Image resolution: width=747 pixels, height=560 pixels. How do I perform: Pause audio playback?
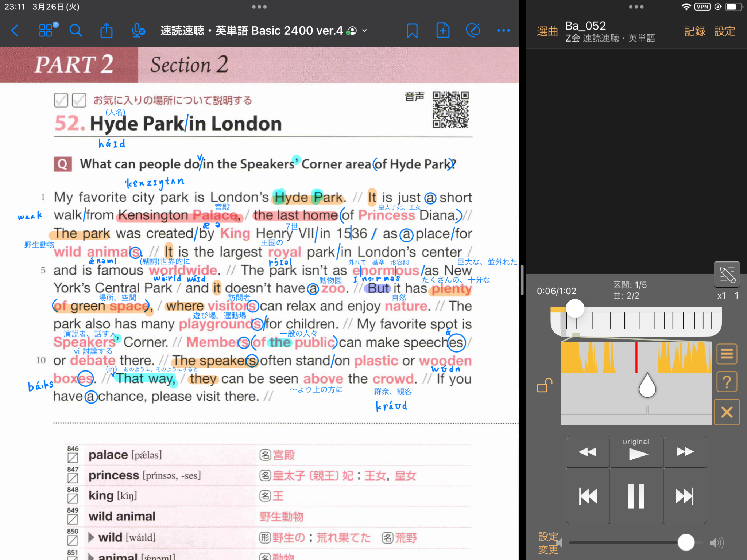[x=636, y=496]
